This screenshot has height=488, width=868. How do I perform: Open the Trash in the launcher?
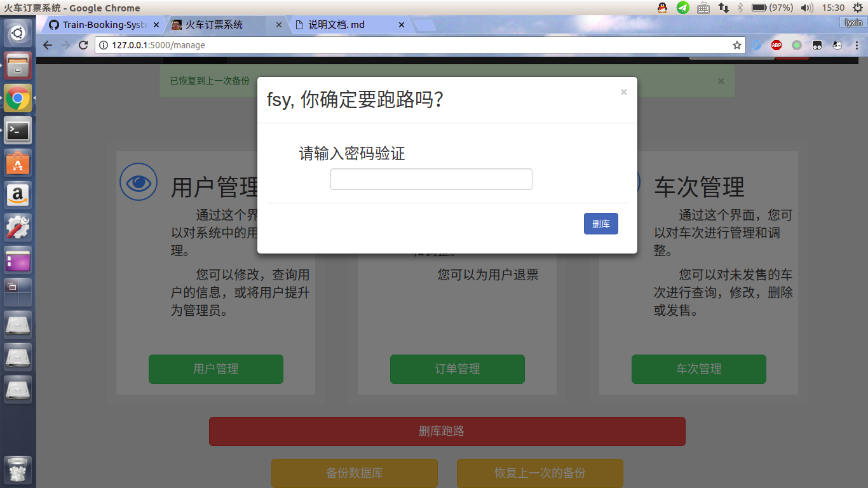tap(18, 471)
